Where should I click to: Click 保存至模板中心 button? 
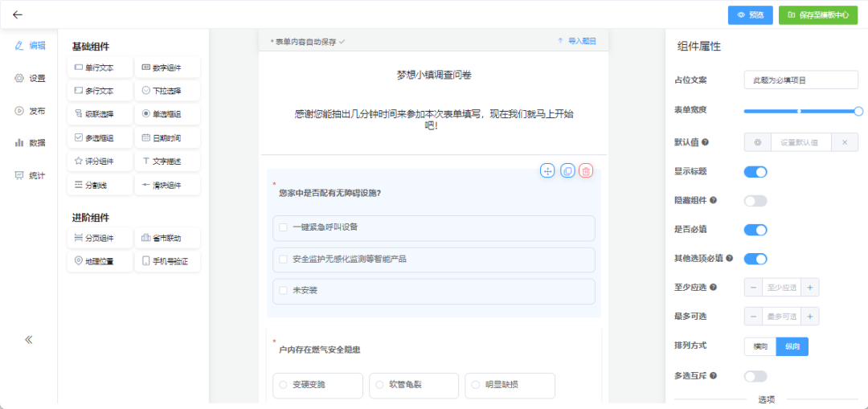click(818, 15)
